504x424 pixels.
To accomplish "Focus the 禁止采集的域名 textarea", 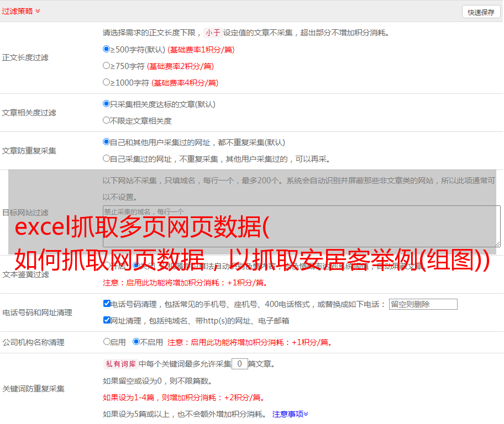I will (302, 226).
